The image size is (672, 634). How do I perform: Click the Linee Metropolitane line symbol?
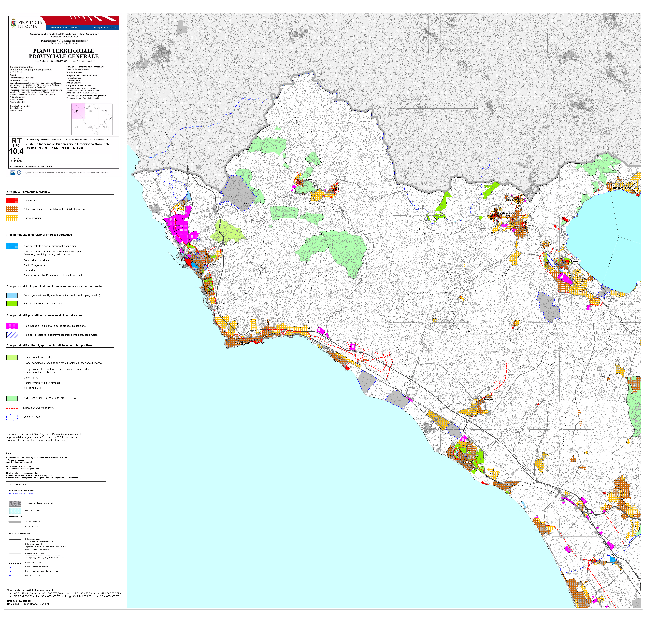click(15, 575)
